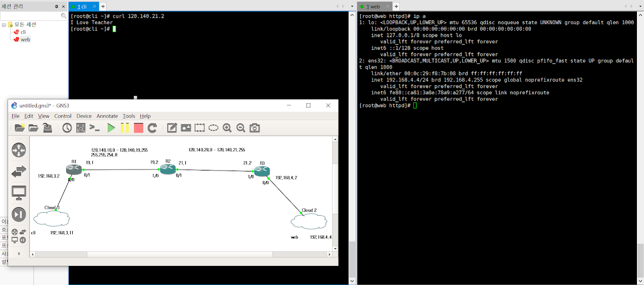
Task: Select router R2 in the topology
Action: point(167,169)
